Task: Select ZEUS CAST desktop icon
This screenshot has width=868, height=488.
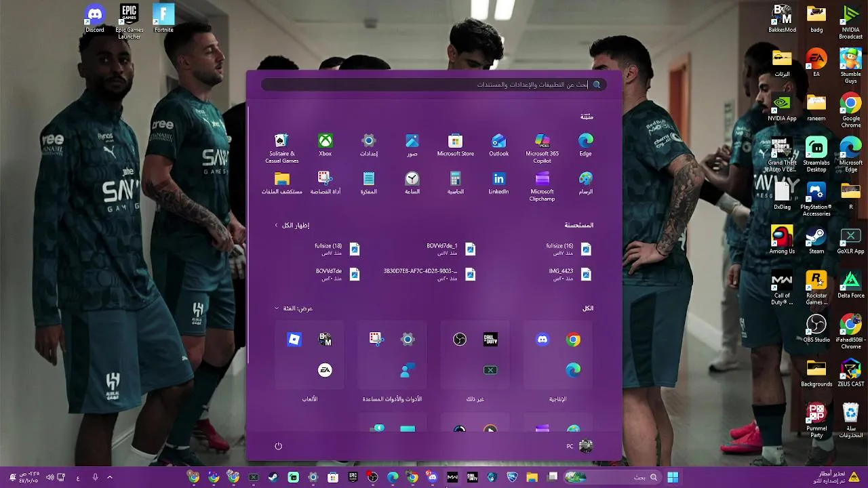Action: click(x=850, y=372)
